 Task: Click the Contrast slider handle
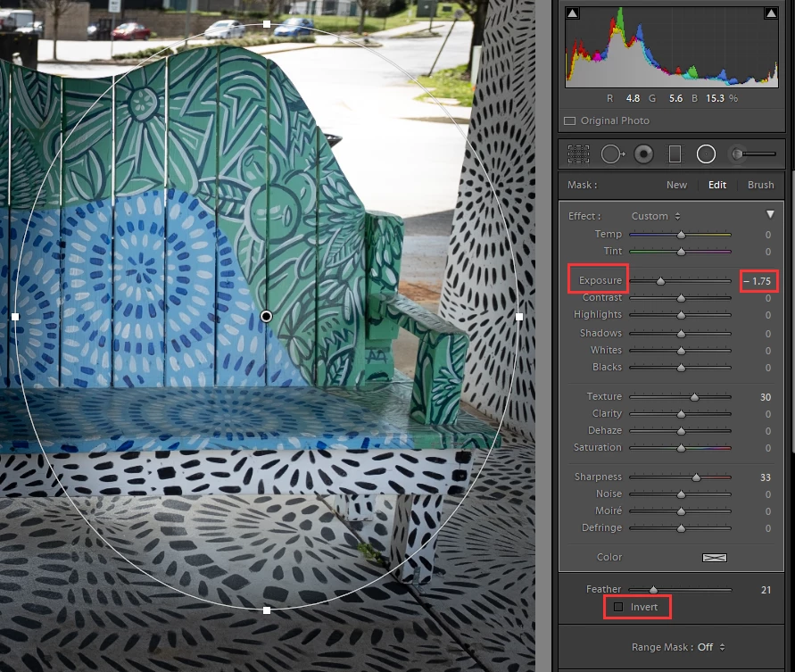(681, 298)
